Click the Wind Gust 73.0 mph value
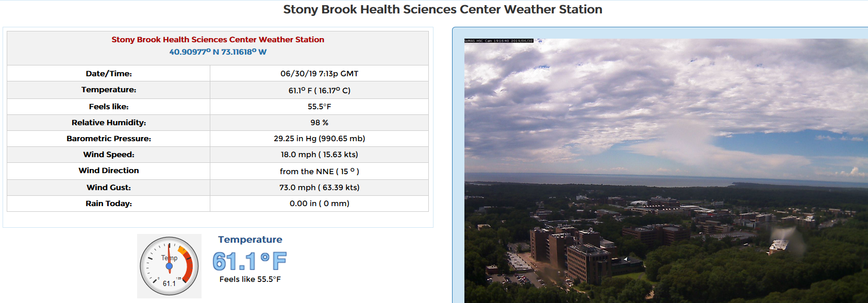Image resolution: width=868 pixels, height=303 pixels. coord(319,188)
